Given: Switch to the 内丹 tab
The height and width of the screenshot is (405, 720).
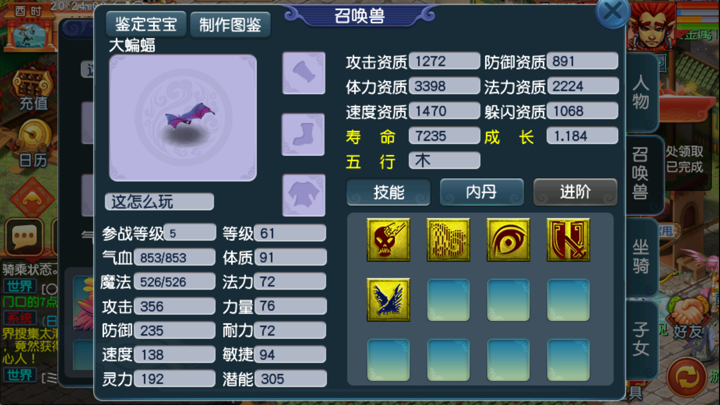Looking at the screenshot, I should point(481,192).
